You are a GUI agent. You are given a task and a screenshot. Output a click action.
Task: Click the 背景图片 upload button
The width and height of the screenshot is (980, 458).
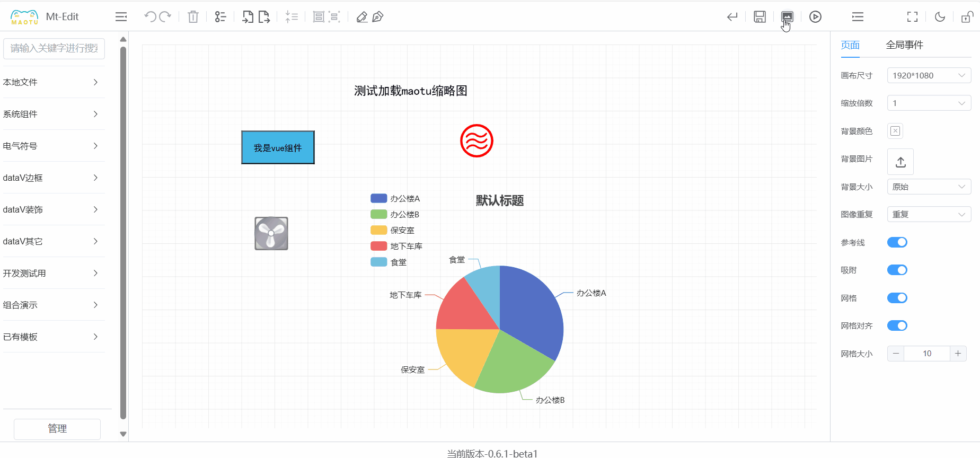pyautogui.click(x=900, y=162)
